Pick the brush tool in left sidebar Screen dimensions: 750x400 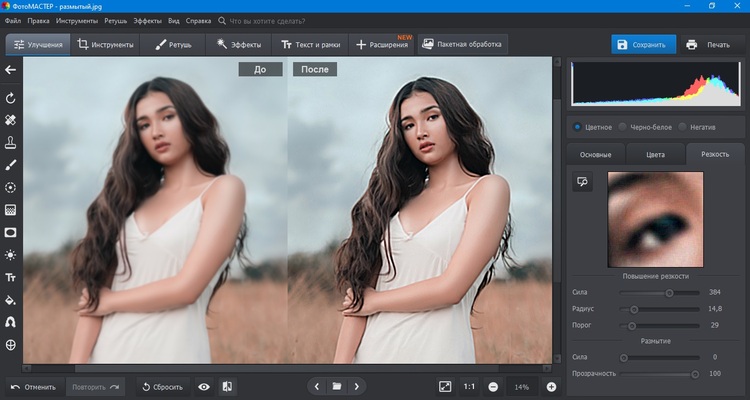11,164
